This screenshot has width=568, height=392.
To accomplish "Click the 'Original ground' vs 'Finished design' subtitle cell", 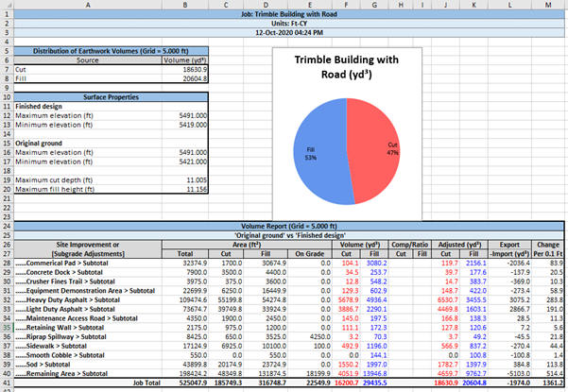I will click(288, 235).
